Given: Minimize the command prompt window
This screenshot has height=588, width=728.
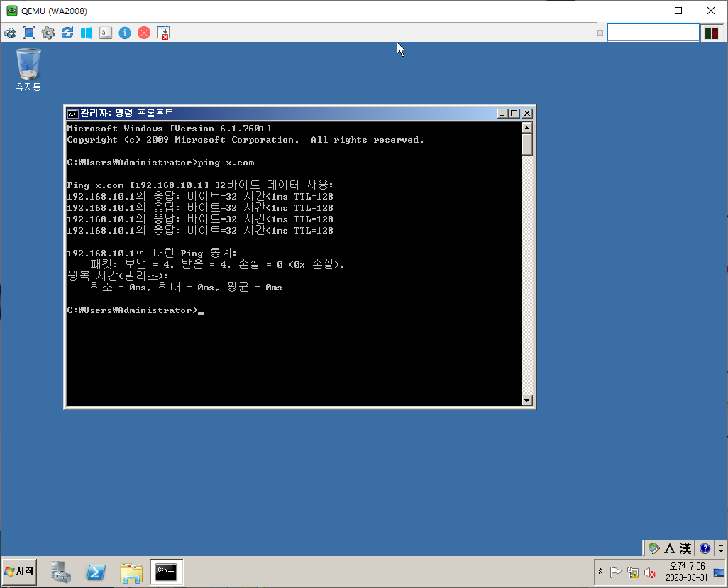Looking at the screenshot, I should 502,114.
